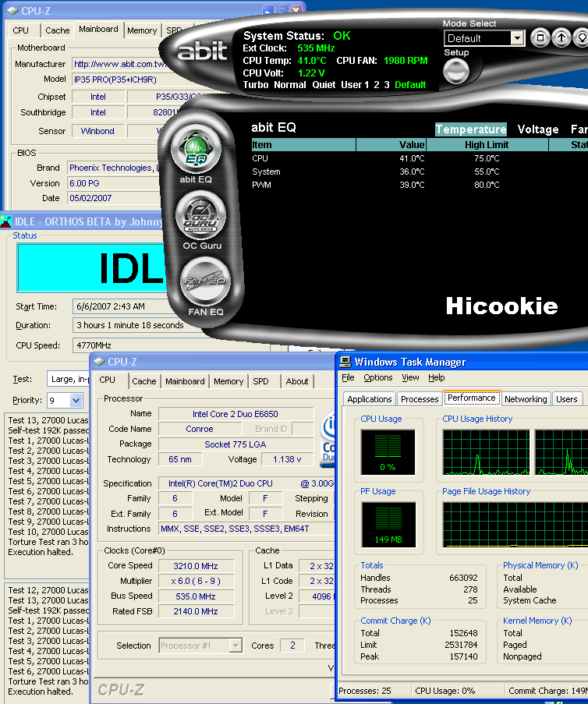Viewport: 588px width, 704px height.
Task: Click the Rated FSB 2140.0 MHz value
Action: 196,611
